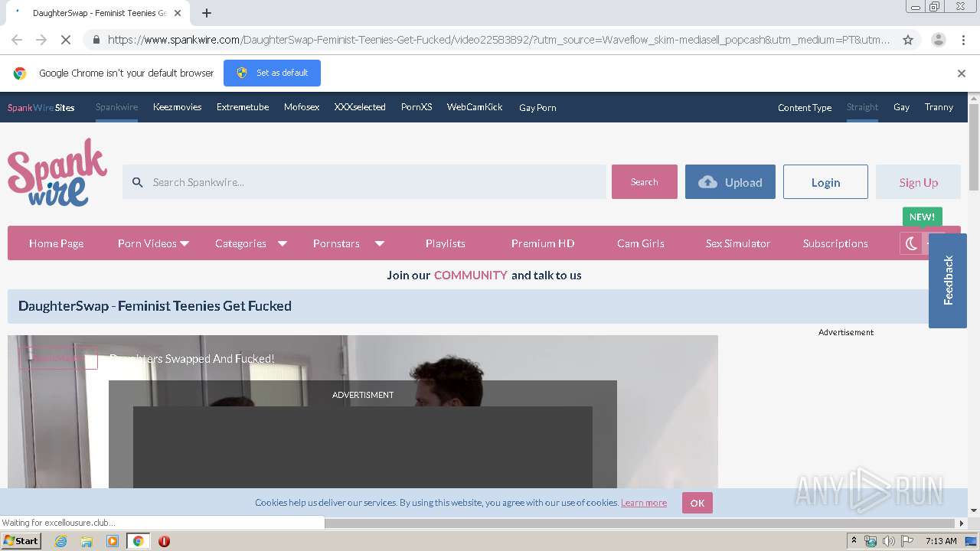Open Keezmovies in the top sites bar
The height and width of the screenshot is (551, 980).
point(177,107)
